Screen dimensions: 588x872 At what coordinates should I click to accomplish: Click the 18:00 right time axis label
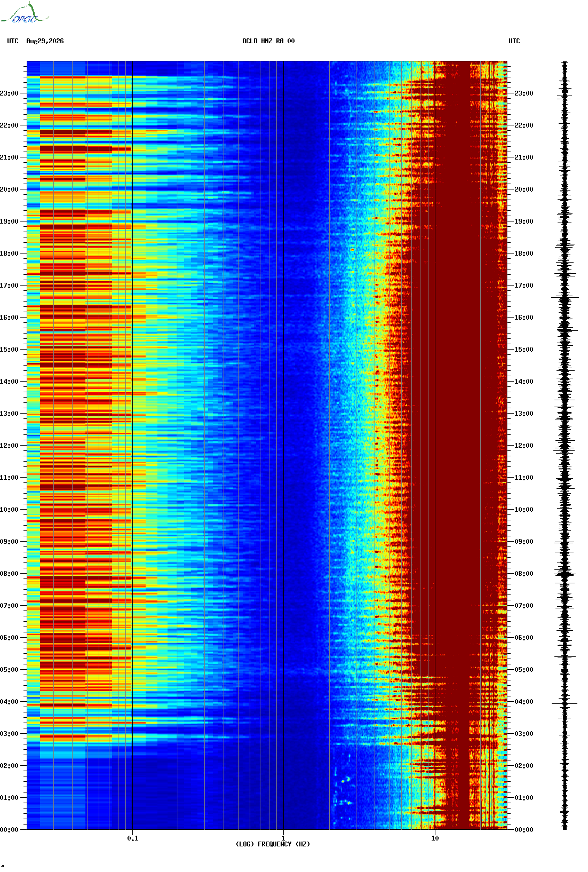tap(523, 253)
